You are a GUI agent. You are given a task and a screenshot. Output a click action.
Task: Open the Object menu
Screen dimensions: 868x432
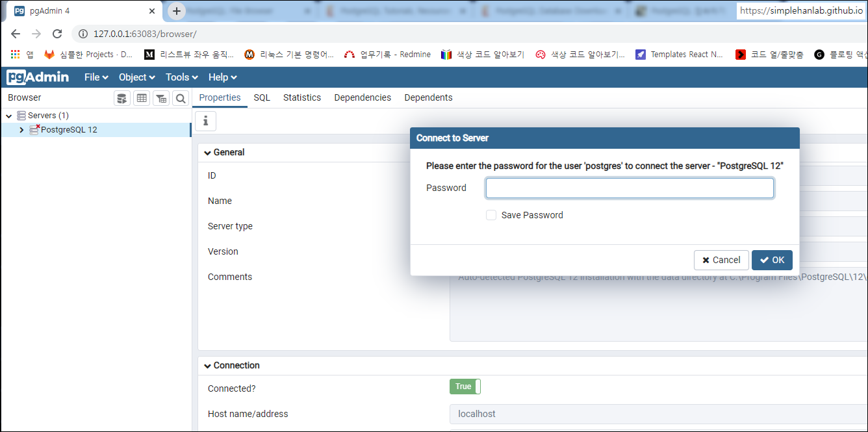point(137,77)
